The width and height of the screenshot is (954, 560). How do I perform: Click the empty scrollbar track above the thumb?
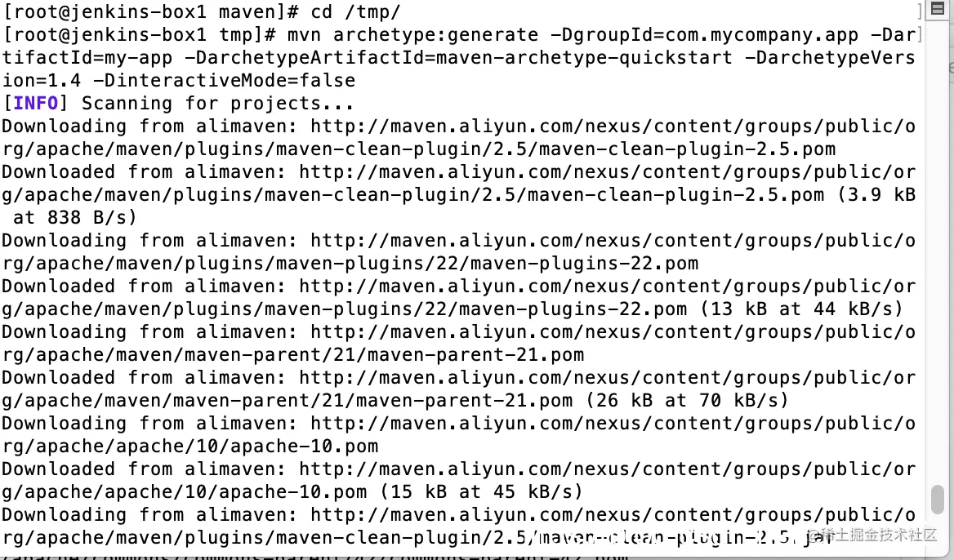(x=938, y=249)
